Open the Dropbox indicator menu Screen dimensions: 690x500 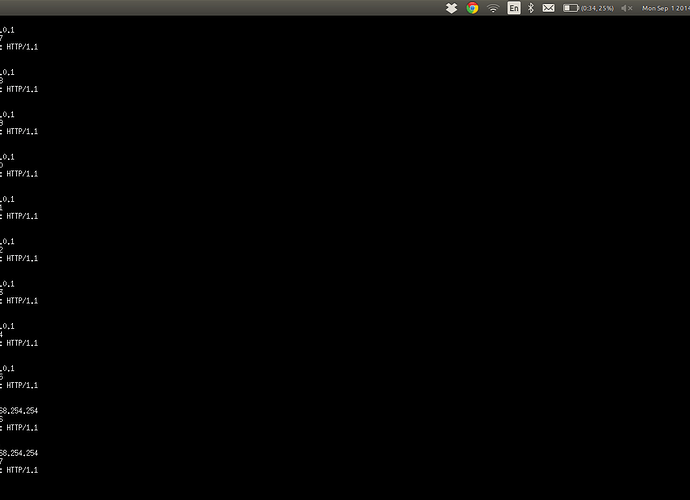pos(451,8)
